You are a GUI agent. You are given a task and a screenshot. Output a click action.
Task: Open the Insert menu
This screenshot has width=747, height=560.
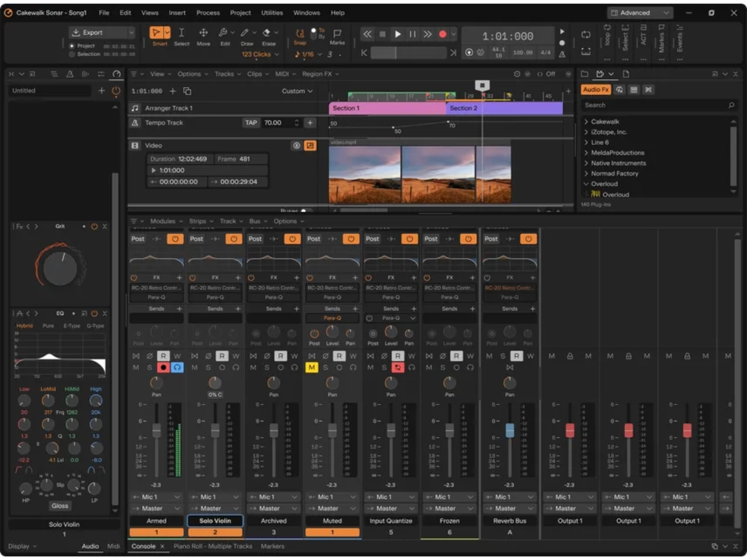[x=177, y=12]
